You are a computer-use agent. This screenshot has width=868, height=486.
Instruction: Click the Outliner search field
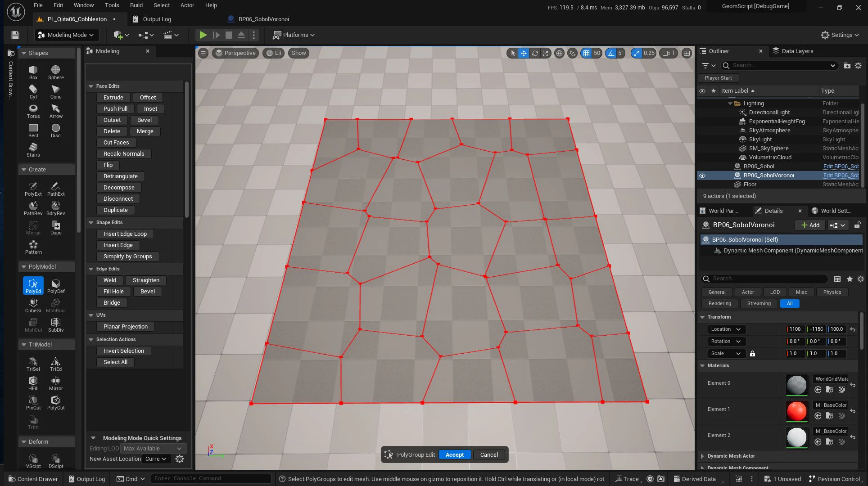pyautogui.click(x=779, y=66)
